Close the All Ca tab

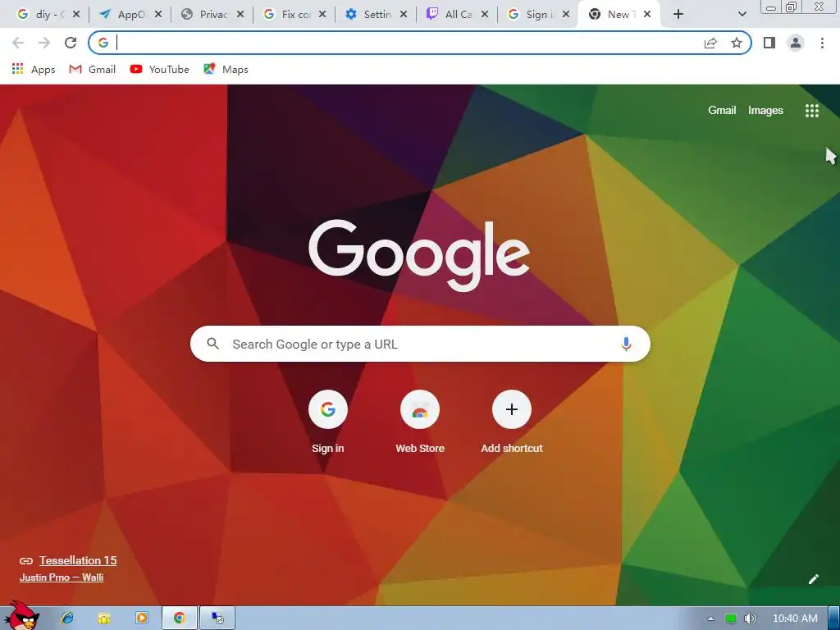click(484, 15)
